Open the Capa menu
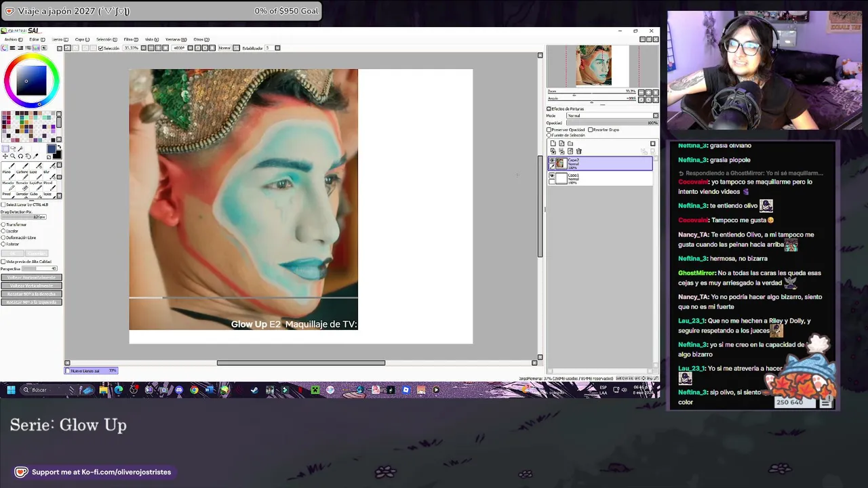 click(x=82, y=39)
